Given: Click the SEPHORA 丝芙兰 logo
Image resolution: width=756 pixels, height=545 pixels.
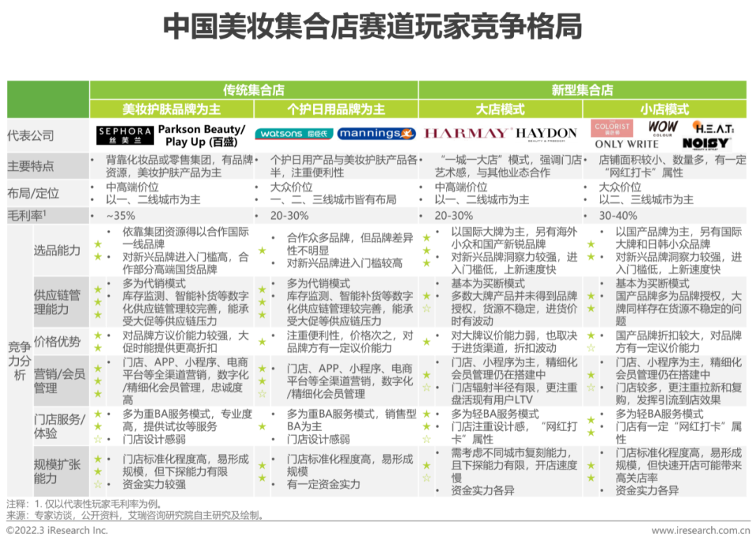Looking at the screenshot, I should (125, 135).
